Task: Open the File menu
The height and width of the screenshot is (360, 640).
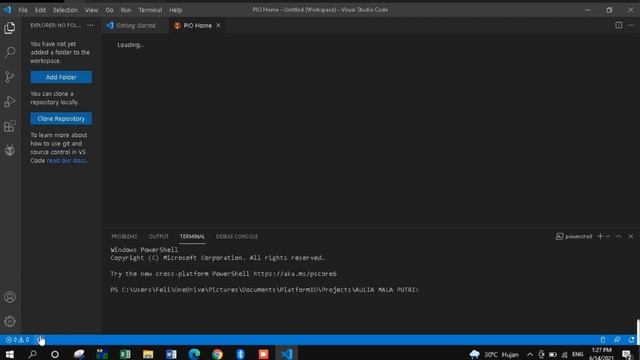Action: (x=23, y=10)
